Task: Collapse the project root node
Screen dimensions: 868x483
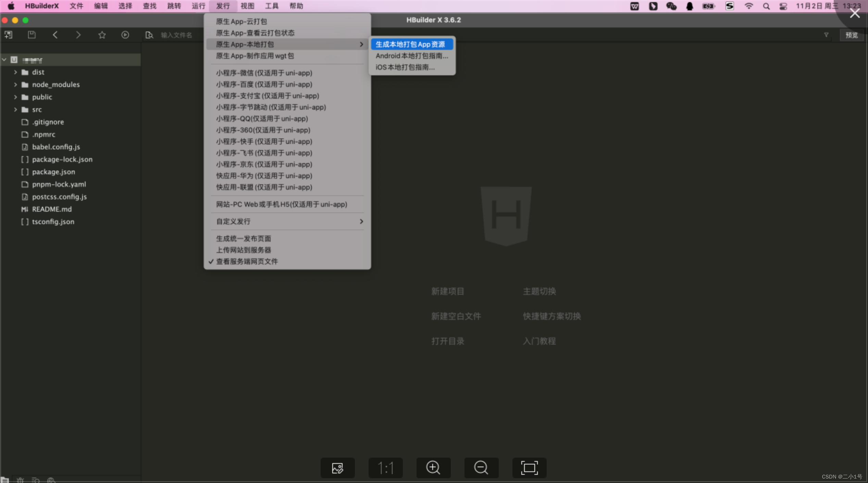Action: coord(4,60)
